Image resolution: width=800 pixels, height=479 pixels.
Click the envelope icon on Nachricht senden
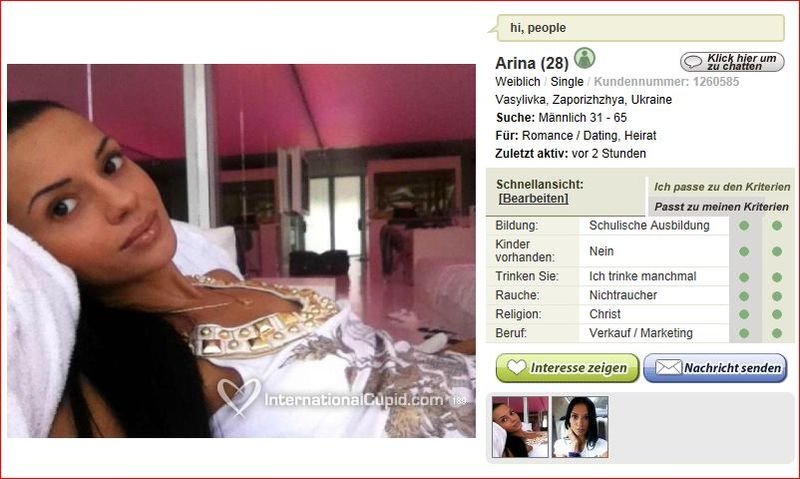click(668, 367)
